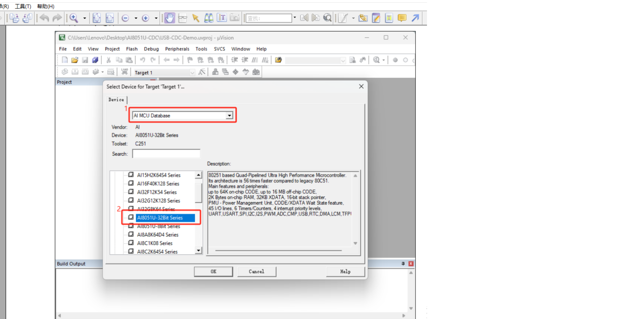
Task: Click the pin icon in Build Output panel
Action: click(403, 264)
